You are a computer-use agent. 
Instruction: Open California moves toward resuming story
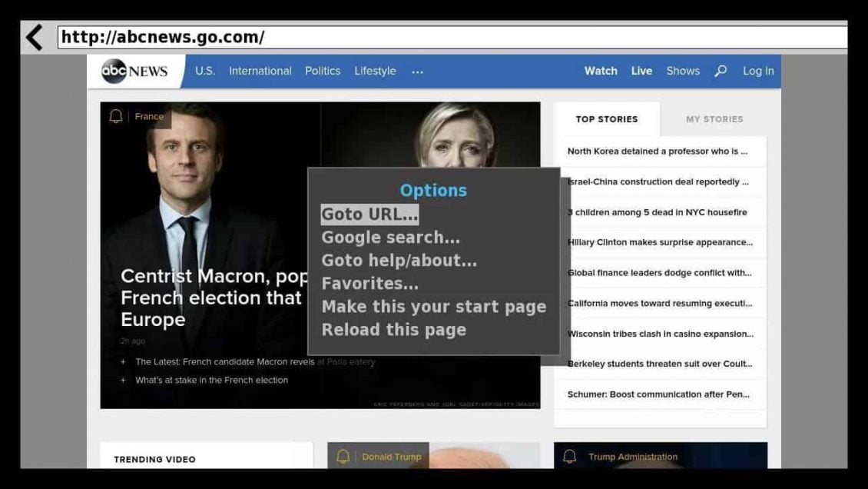tap(660, 303)
